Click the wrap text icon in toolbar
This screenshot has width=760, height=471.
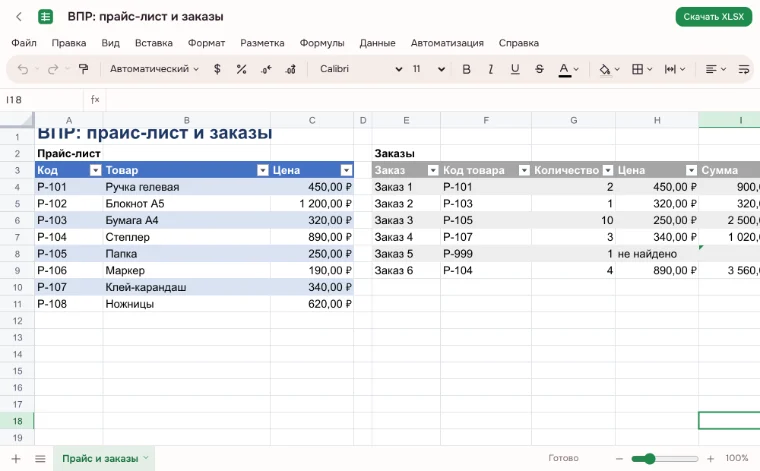744,69
